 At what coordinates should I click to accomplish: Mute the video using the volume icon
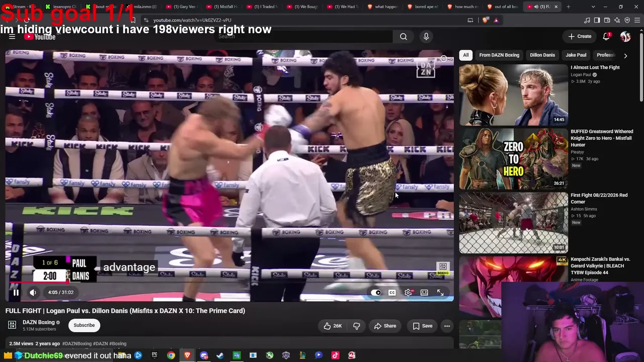click(x=33, y=292)
